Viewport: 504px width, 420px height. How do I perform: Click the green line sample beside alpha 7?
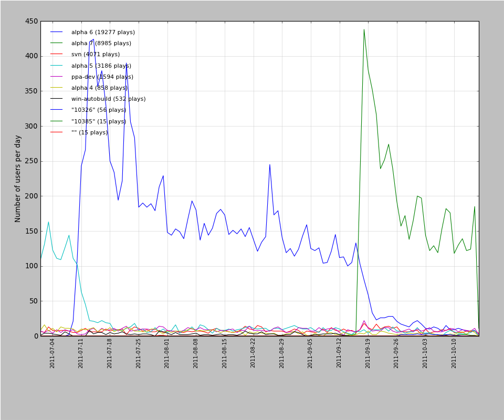coord(57,43)
